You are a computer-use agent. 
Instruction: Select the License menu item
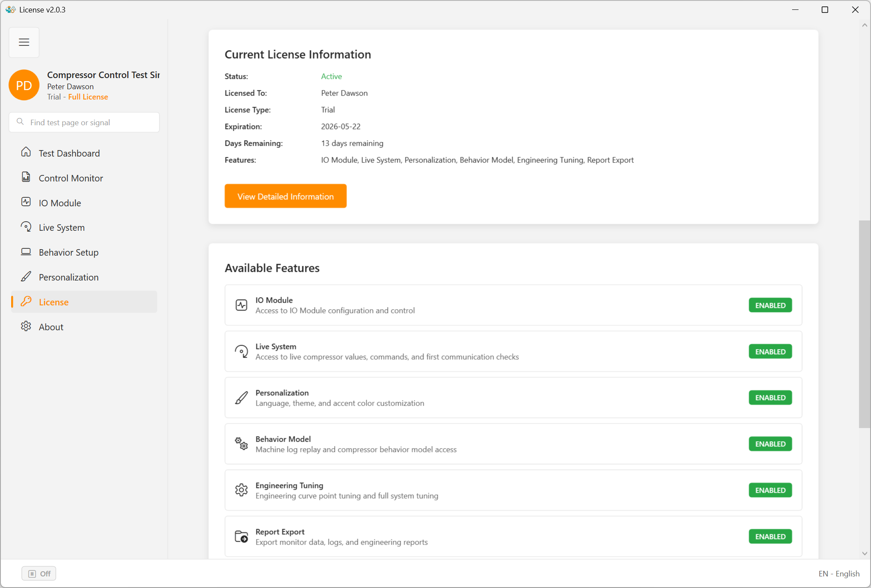point(84,302)
